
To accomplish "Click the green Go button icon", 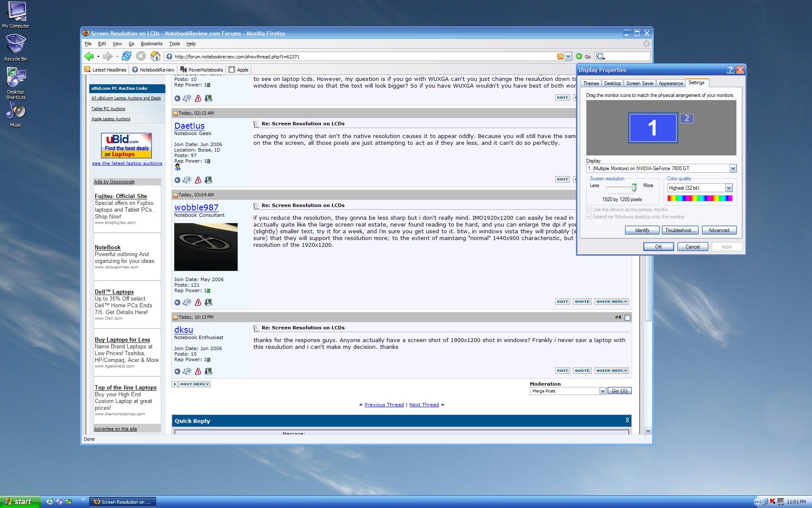I will point(579,56).
